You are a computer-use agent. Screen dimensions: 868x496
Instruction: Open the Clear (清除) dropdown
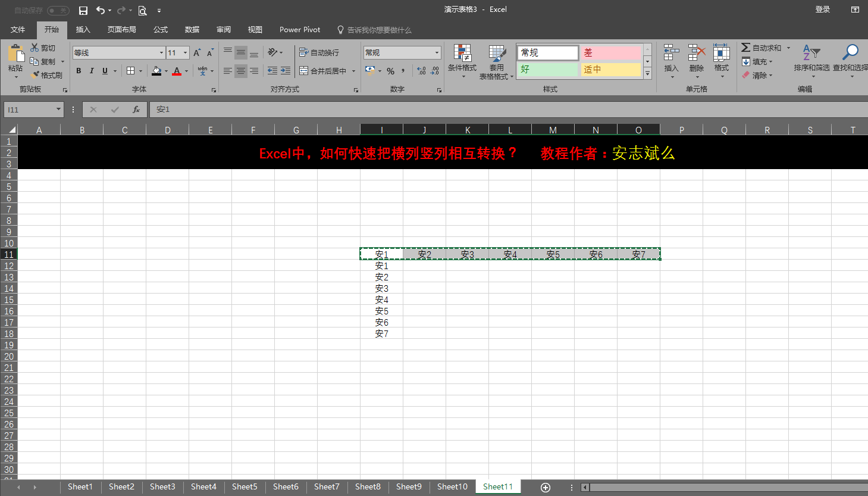[757, 75]
